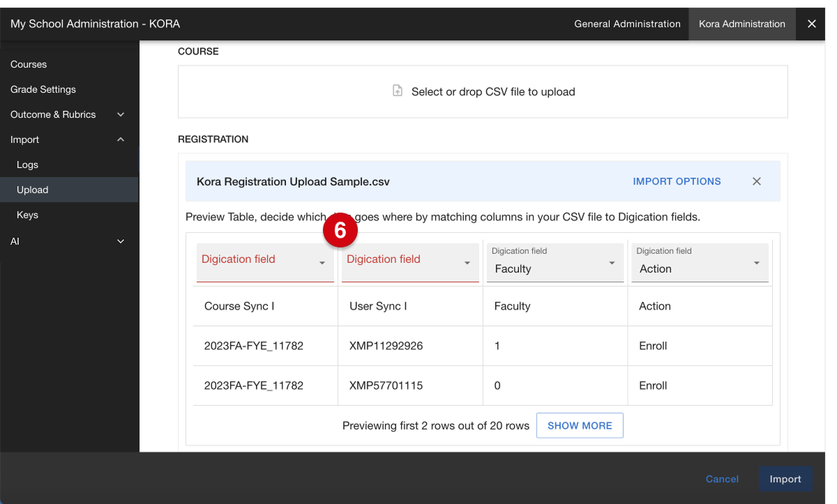Click the REGISTRATION section heading
This screenshot has height=504, width=837.
213,139
